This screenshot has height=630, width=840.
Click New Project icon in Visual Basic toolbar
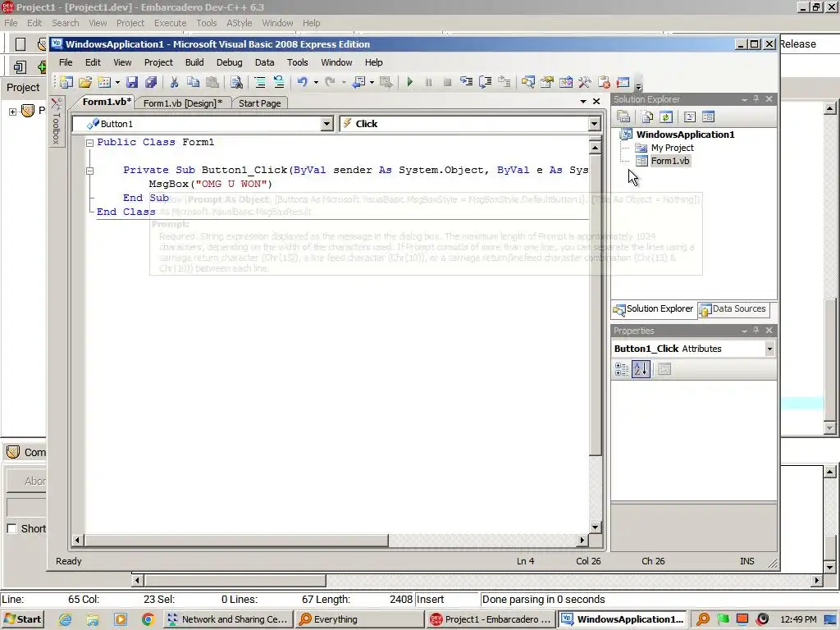pyautogui.click(x=66, y=82)
